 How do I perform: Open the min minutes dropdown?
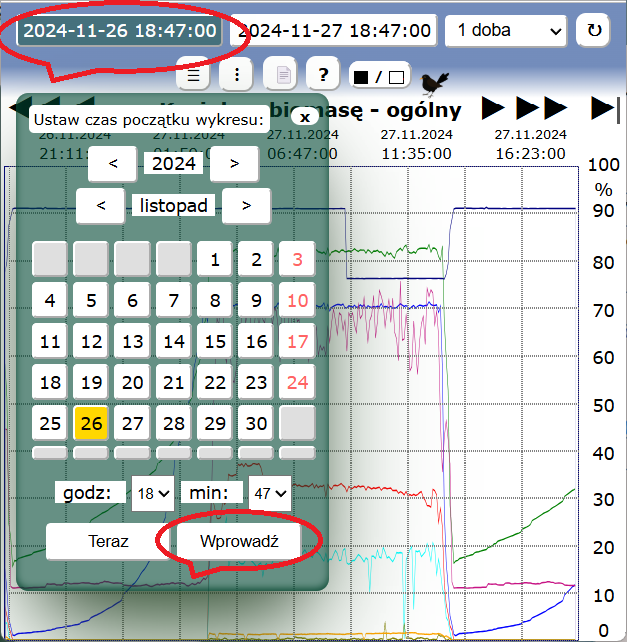[269, 493]
